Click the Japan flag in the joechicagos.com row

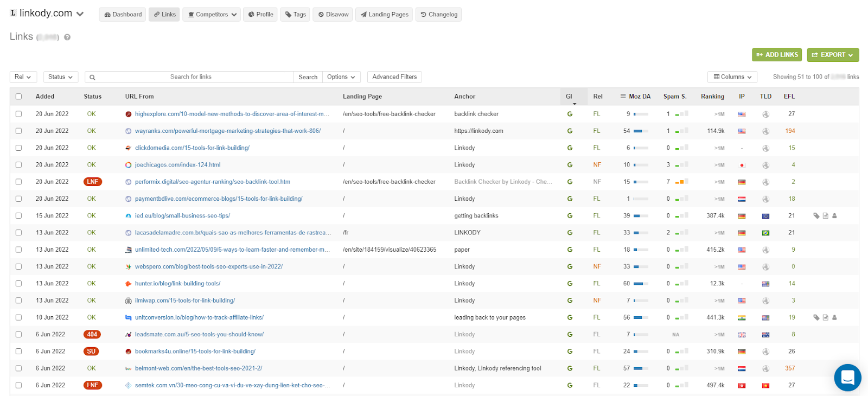pos(742,165)
